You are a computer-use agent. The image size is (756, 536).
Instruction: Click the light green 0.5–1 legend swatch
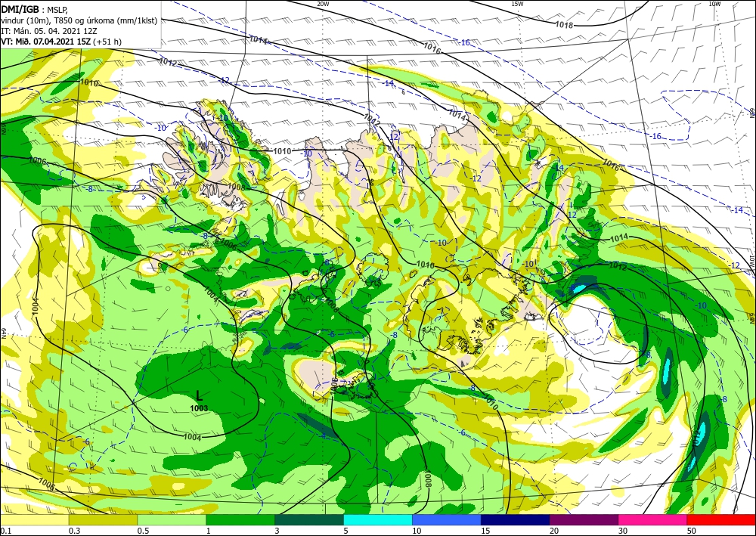(172, 520)
